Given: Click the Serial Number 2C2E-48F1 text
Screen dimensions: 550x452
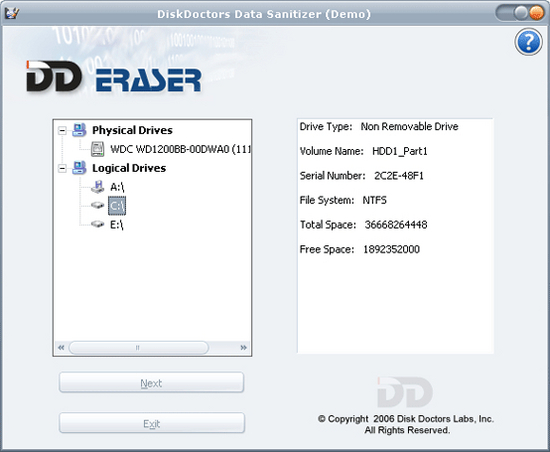Looking at the screenshot, I should 362,176.
